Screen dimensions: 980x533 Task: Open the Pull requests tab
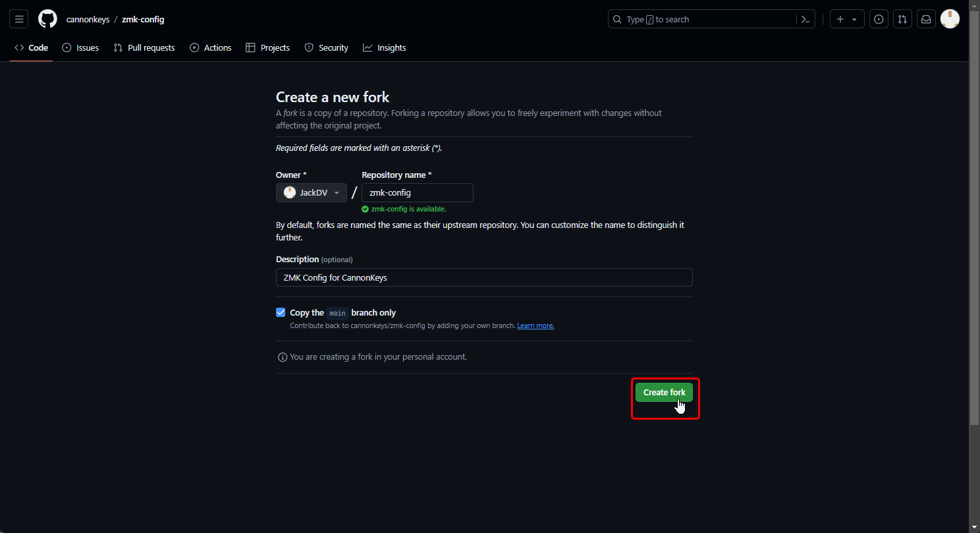(144, 47)
